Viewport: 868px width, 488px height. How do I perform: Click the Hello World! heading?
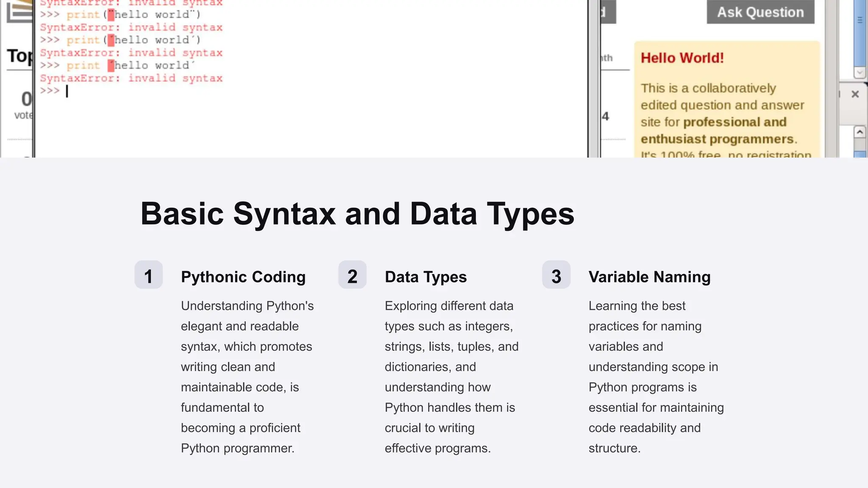(682, 58)
